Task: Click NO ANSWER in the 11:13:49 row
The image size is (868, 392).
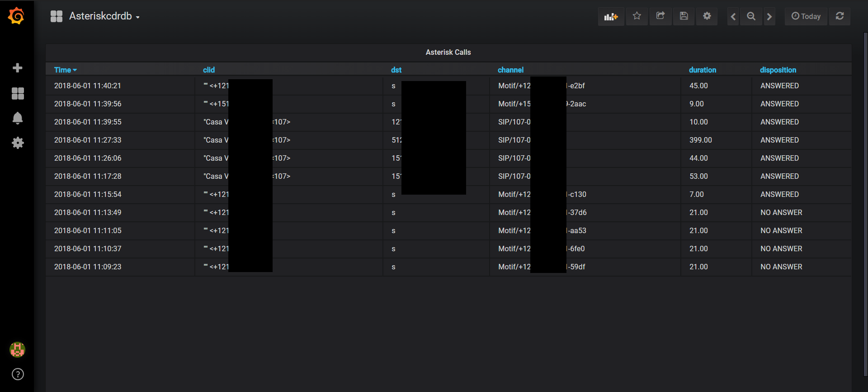Action: [x=781, y=213]
